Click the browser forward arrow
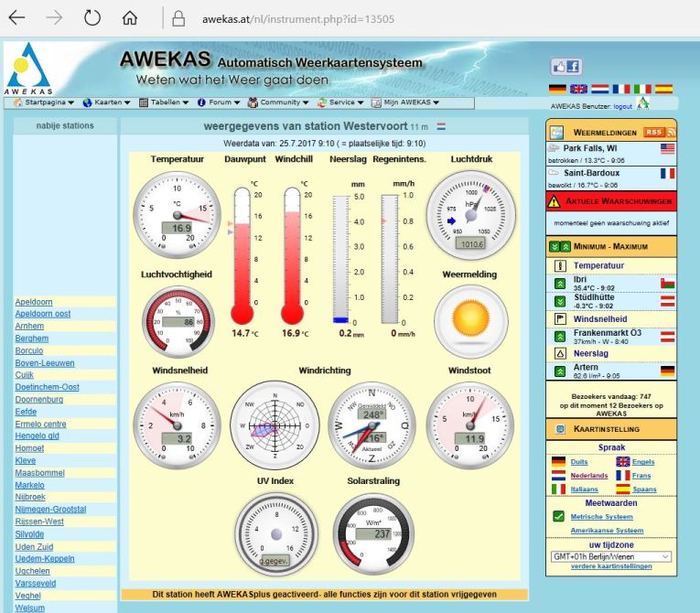The height and width of the screenshot is (613, 700). click(55, 18)
